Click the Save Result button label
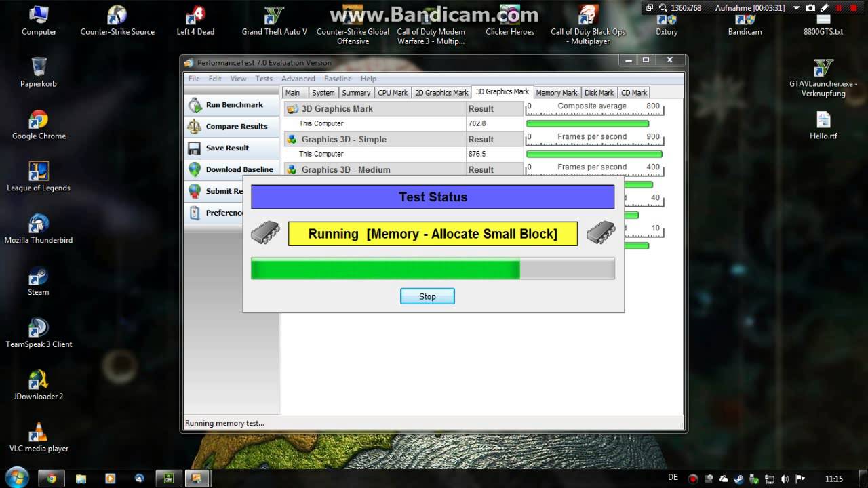The image size is (868, 488). tap(227, 148)
